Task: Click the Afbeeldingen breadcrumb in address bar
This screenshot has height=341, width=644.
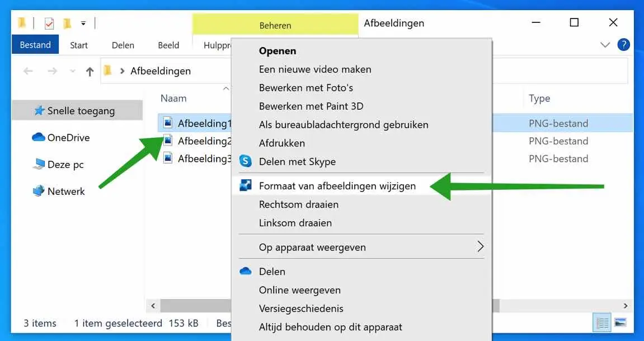Action: pos(161,71)
